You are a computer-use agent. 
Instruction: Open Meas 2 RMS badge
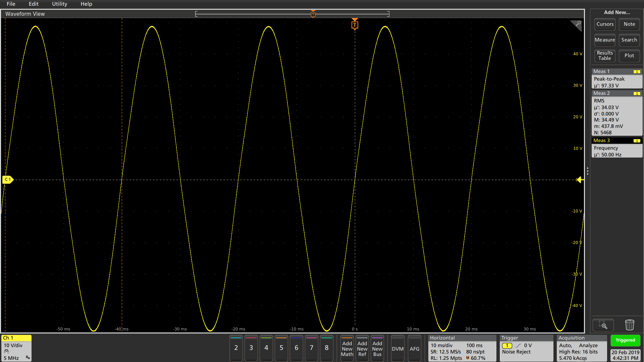(x=617, y=113)
